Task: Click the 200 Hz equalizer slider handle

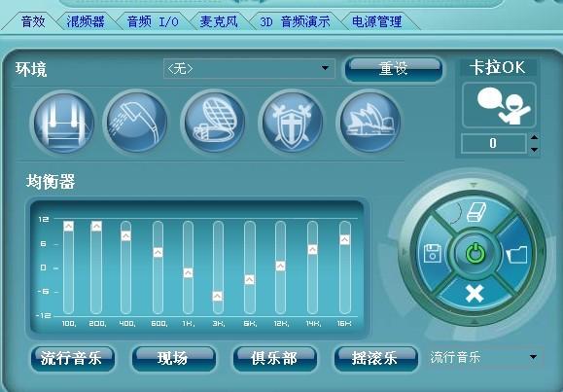Action: click(x=96, y=227)
